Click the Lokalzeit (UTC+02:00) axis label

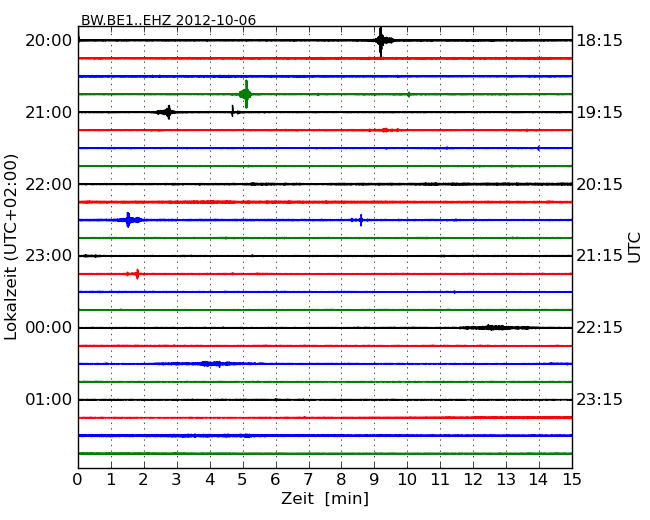[11, 248]
